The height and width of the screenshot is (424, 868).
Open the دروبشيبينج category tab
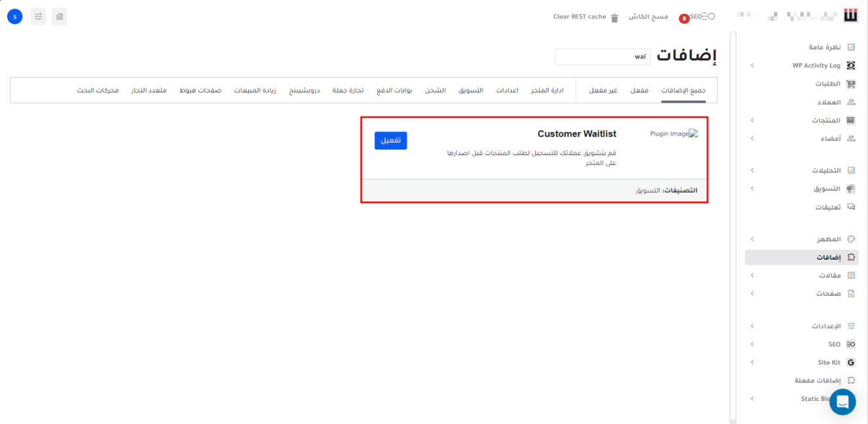coord(304,90)
